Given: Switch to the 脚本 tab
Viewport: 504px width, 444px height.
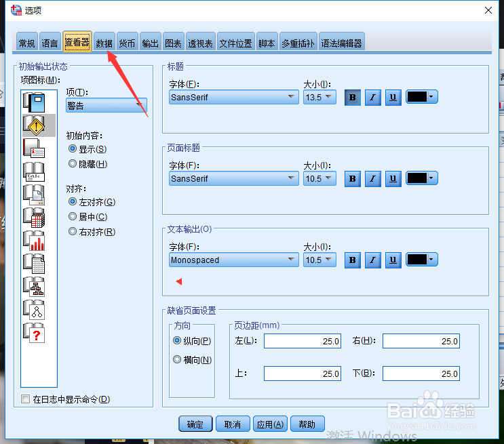Looking at the screenshot, I should (267, 43).
